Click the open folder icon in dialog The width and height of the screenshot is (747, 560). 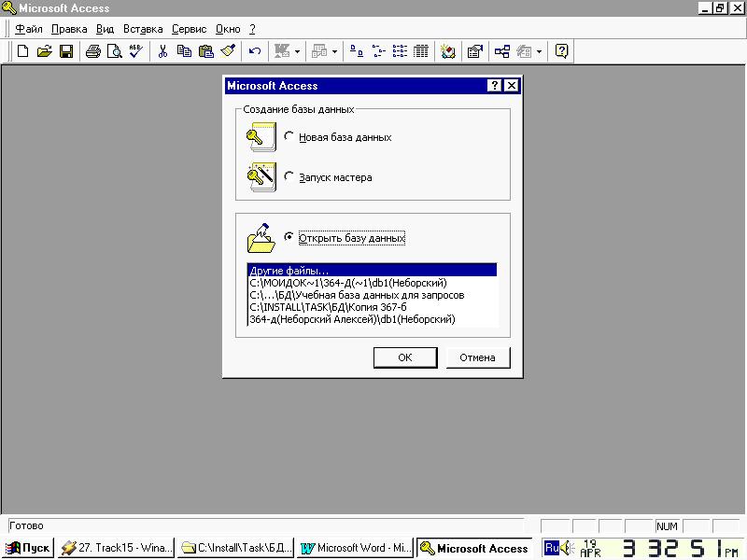[261, 238]
